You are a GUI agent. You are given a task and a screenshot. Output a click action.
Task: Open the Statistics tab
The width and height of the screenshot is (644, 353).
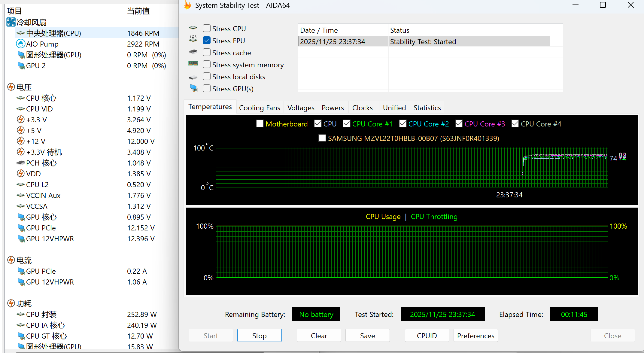[x=427, y=108]
